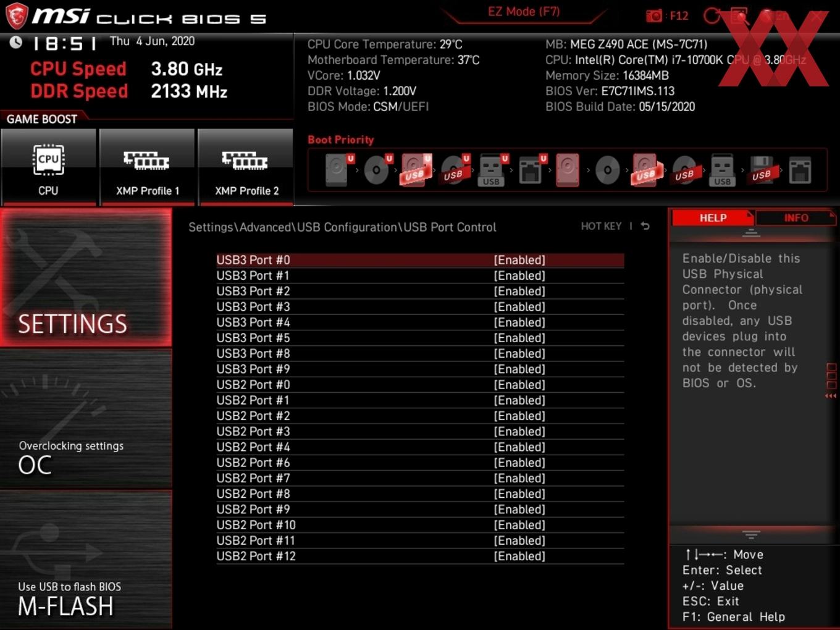Click the clock icon beside the time
The width and height of the screenshot is (840, 630).
[16, 42]
